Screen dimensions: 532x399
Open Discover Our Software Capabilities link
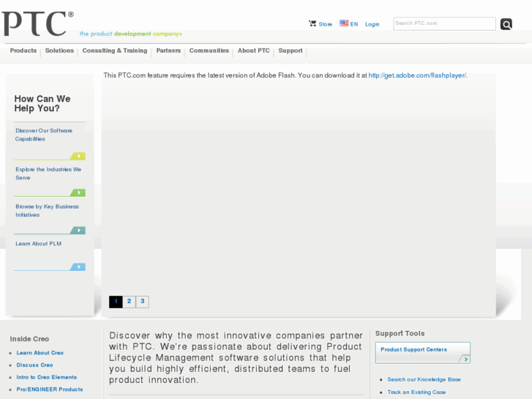(44, 135)
